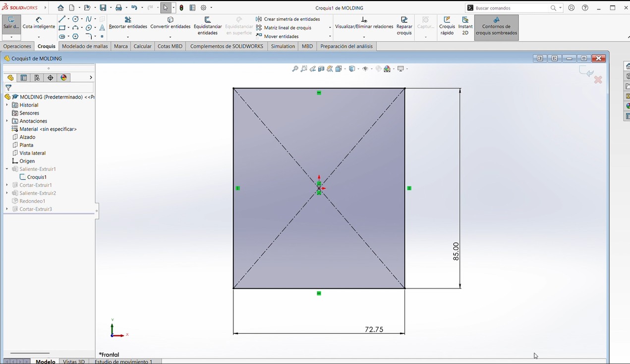The height and width of the screenshot is (364, 630).
Task: Click Cota inteligente smart dimension tool
Action: pos(39,23)
